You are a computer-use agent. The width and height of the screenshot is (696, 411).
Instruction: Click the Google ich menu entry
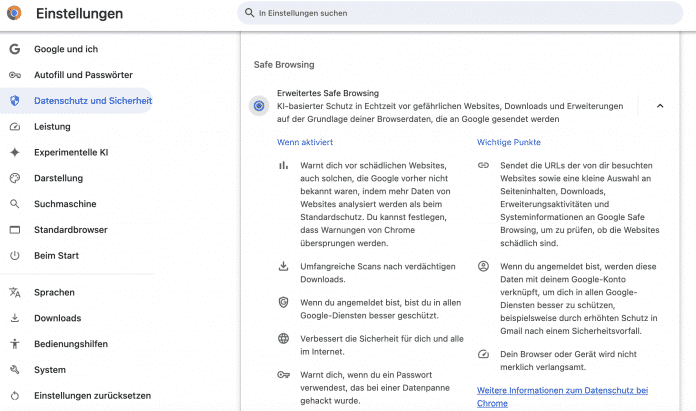tap(66, 49)
